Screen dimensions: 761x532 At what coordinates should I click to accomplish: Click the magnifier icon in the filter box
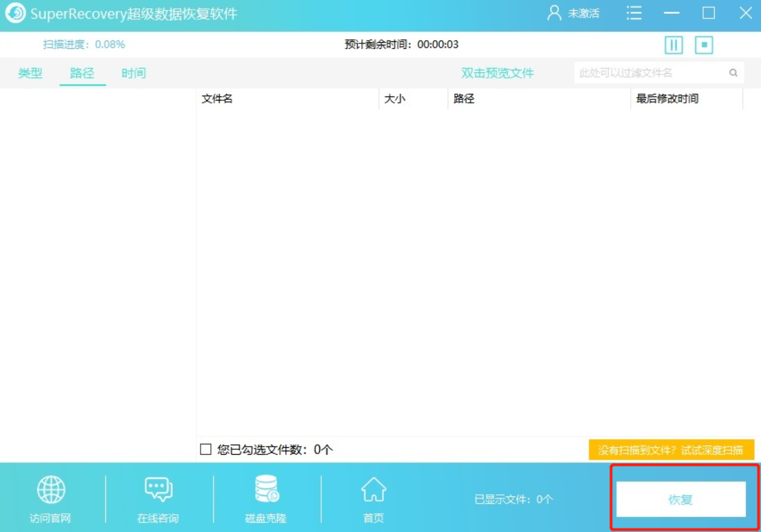click(x=733, y=73)
